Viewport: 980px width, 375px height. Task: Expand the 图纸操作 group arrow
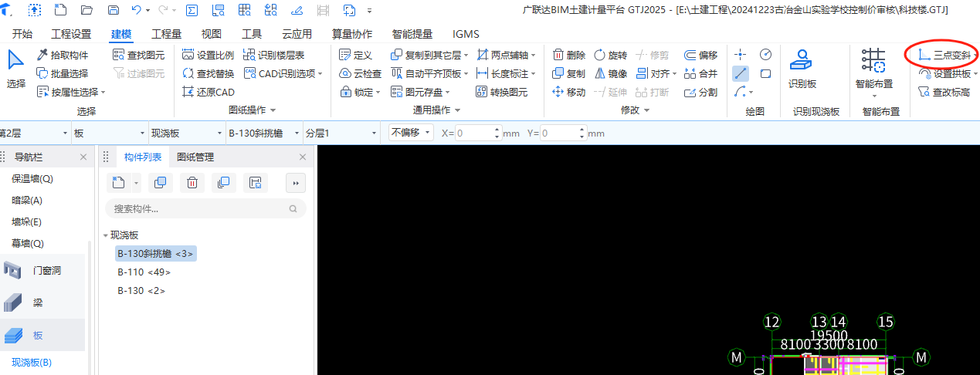coord(272,111)
